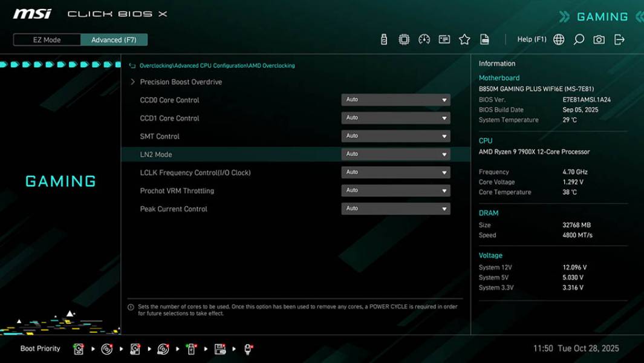The image size is (644, 363).
Task: Open the SMT Control dropdown
Action: click(x=395, y=136)
